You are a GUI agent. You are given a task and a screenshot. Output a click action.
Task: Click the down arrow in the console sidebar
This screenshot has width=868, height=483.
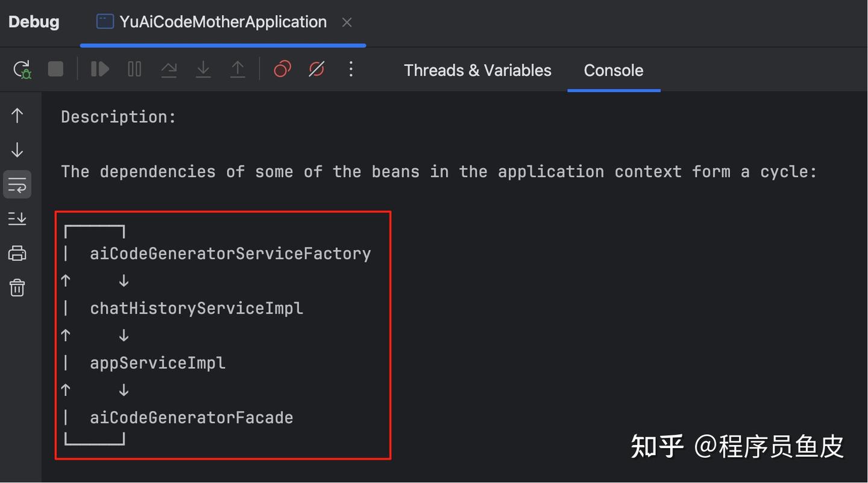tap(17, 150)
